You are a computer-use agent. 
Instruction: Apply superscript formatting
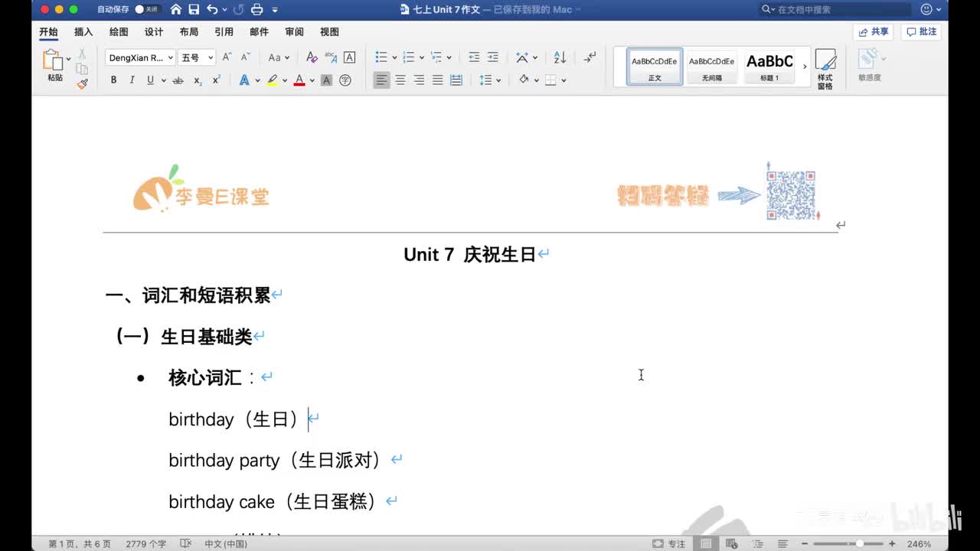(216, 80)
